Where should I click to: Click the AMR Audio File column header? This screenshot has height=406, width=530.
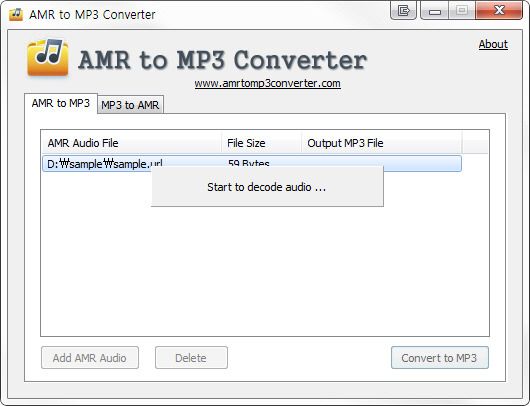click(x=132, y=143)
